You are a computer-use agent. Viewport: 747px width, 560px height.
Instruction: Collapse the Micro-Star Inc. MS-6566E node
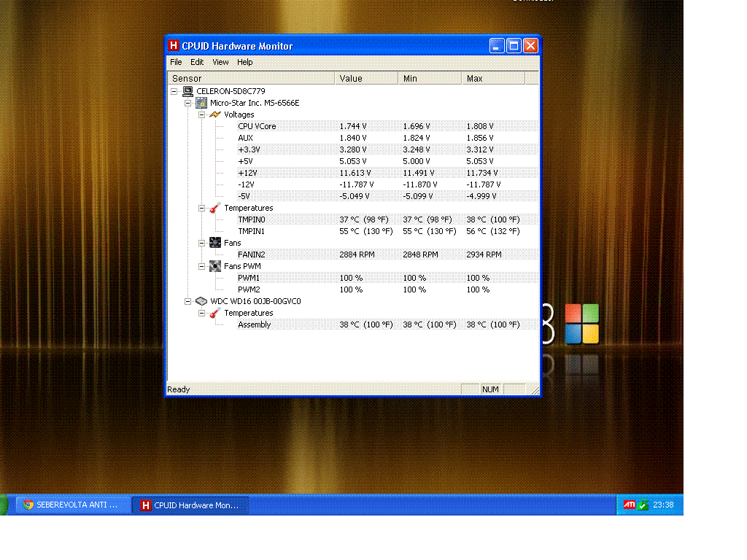pos(188,103)
